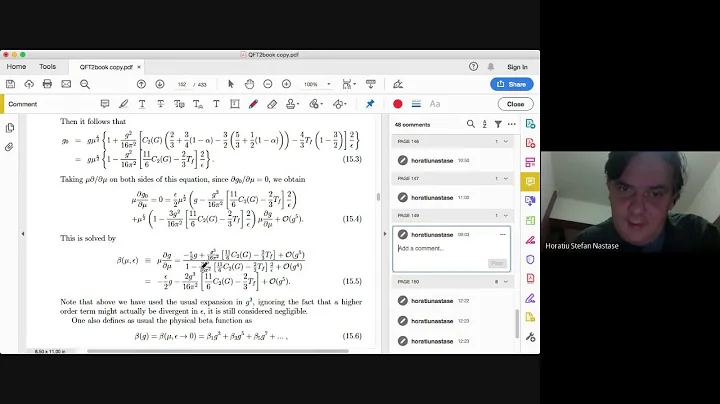This screenshot has height=404, width=720.
Task: Zoom out with the minus circle icon
Action: 268,84
